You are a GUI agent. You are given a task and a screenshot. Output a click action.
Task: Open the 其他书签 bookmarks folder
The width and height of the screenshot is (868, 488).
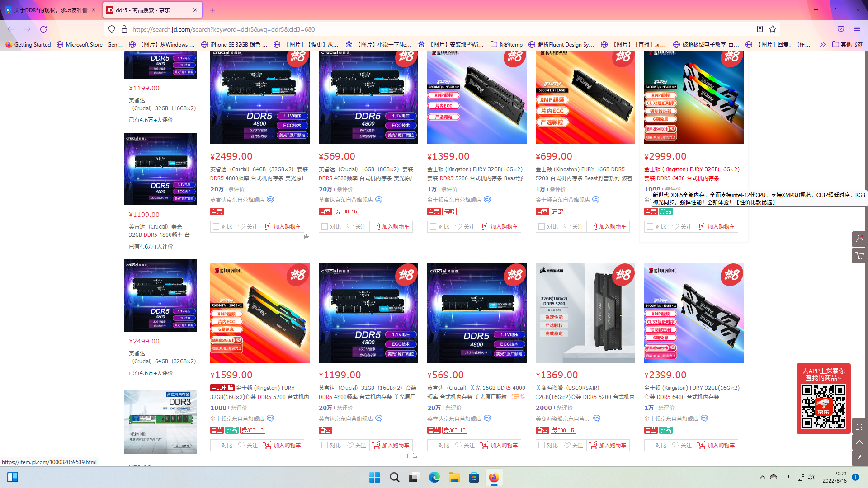(848, 44)
